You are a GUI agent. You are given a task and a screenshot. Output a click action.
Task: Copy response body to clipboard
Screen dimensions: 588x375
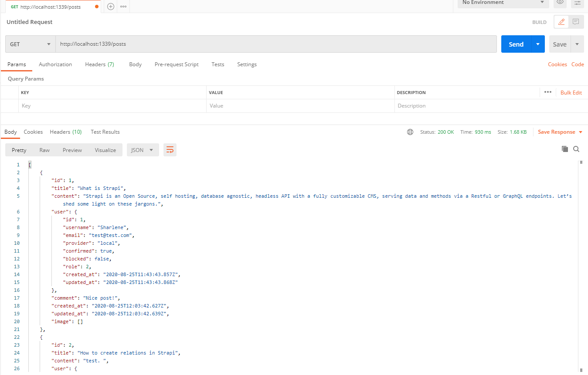coord(565,149)
